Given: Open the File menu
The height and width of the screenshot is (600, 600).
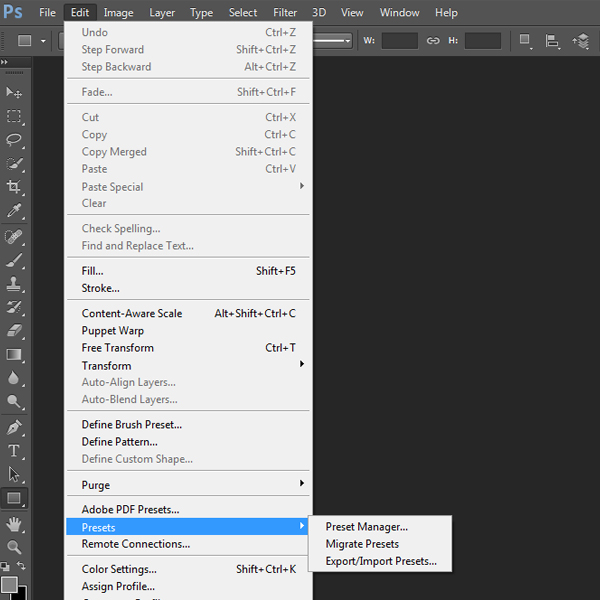Looking at the screenshot, I should click(47, 13).
